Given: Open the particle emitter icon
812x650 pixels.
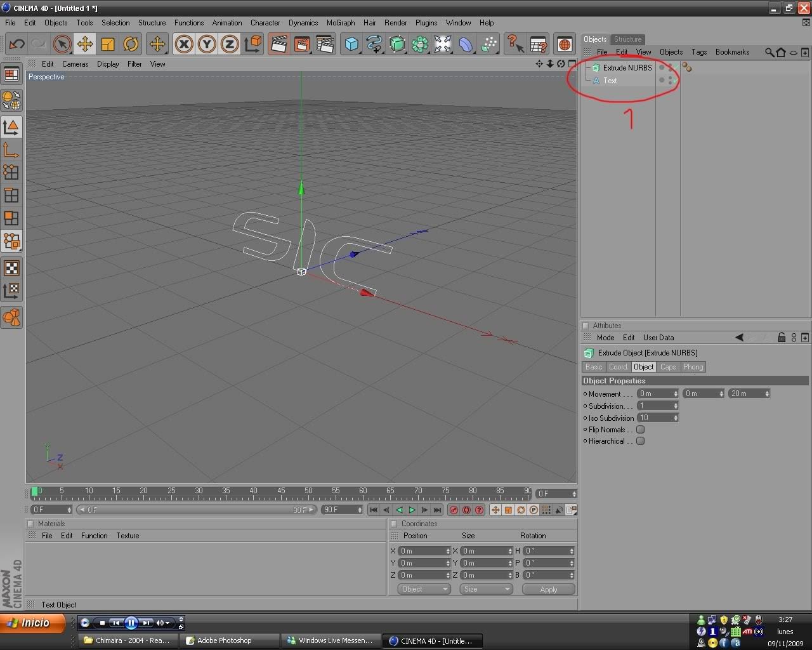Looking at the screenshot, I should click(488, 44).
